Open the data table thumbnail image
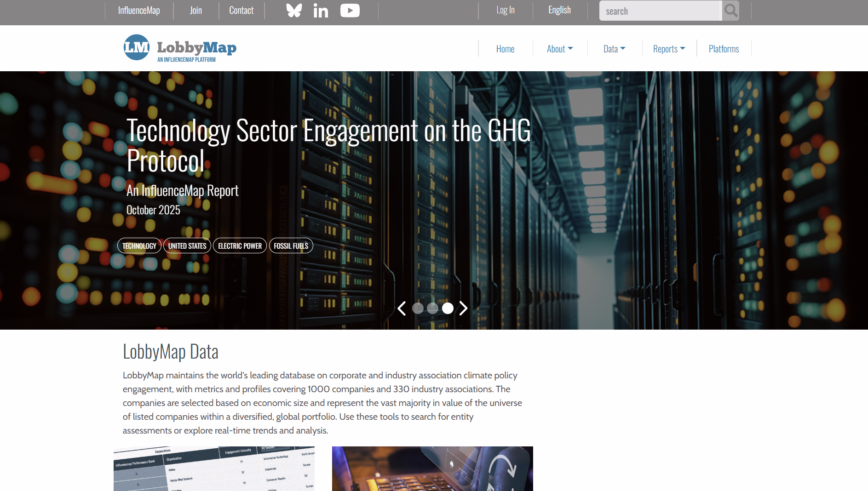Viewport: 868px width, 491px height. pyautogui.click(x=214, y=468)
